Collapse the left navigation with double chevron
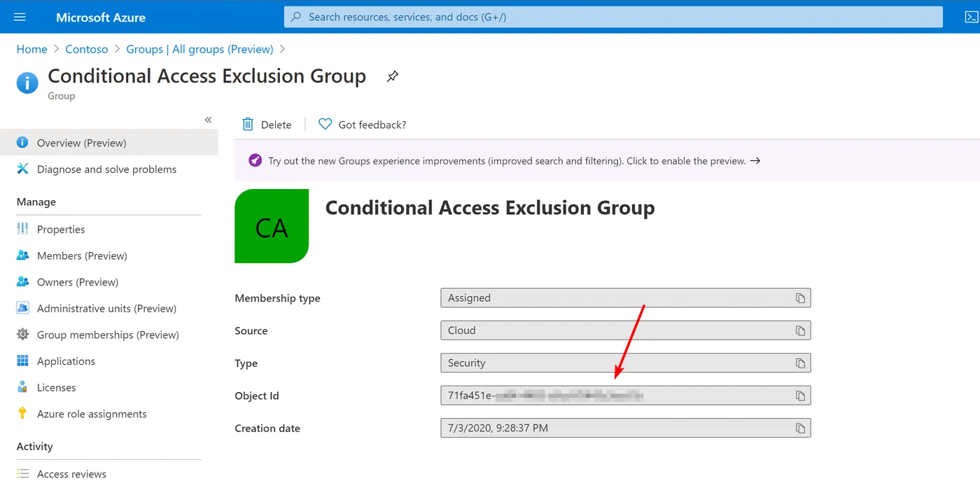Viewport: 980px width, 488px height. pyautogui.click(x=208, y=120)
